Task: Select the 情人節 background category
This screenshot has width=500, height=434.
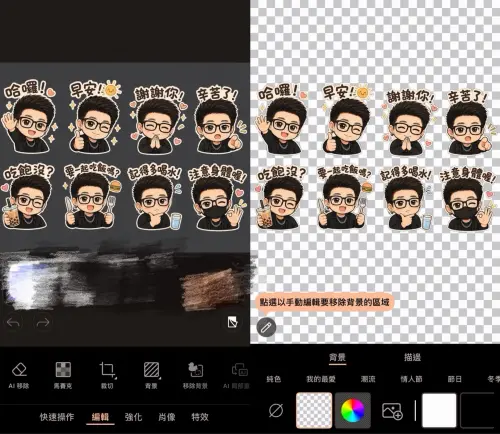Action: (411, 379)
